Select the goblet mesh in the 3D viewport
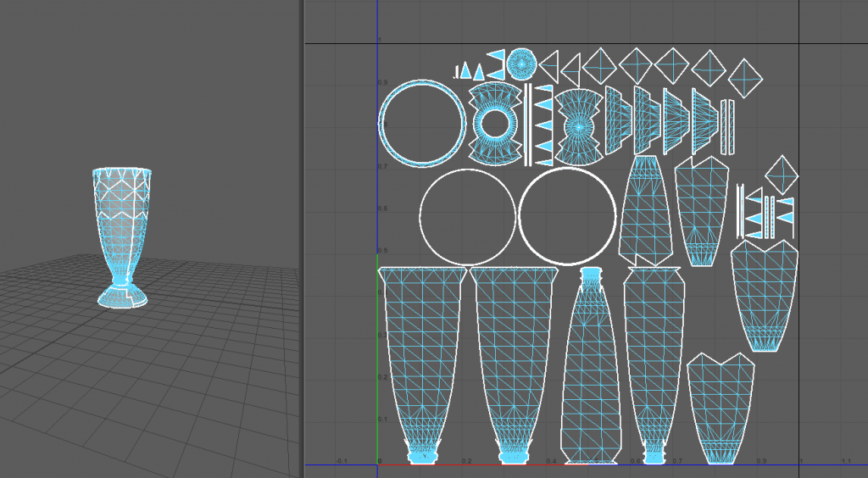Screen dimensions: 868x478 (x=121, y=229)
